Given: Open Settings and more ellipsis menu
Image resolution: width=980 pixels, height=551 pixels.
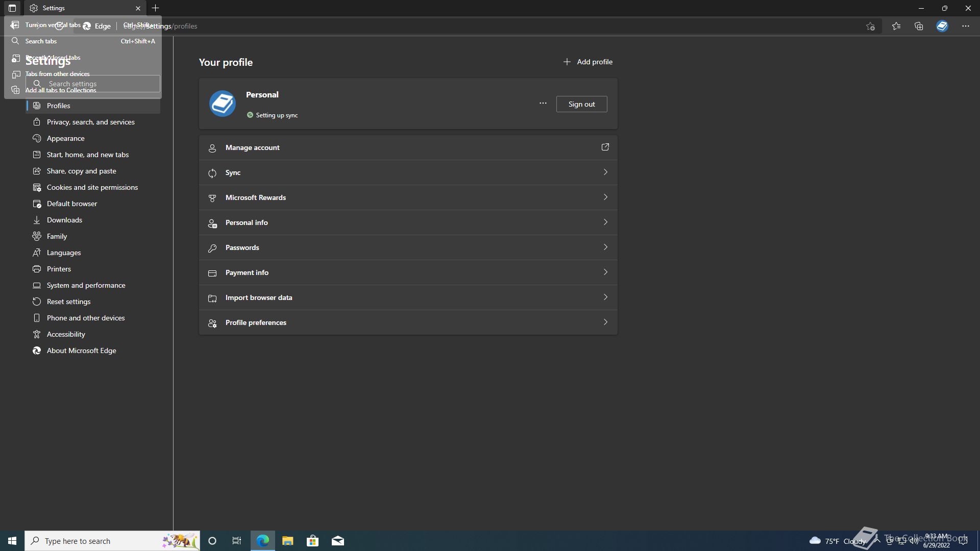Looking at the screenshot, I should pyautogui.click(x=966, y=26).
